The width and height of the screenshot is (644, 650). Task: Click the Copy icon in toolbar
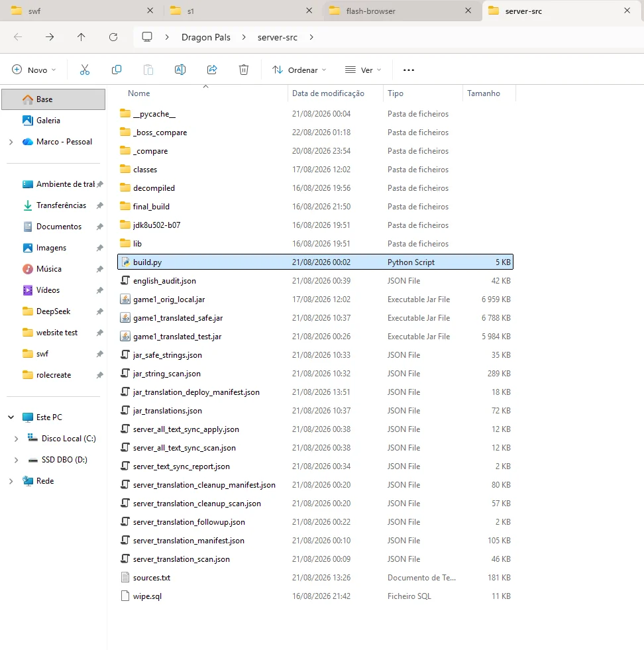(x=117, y=70)
